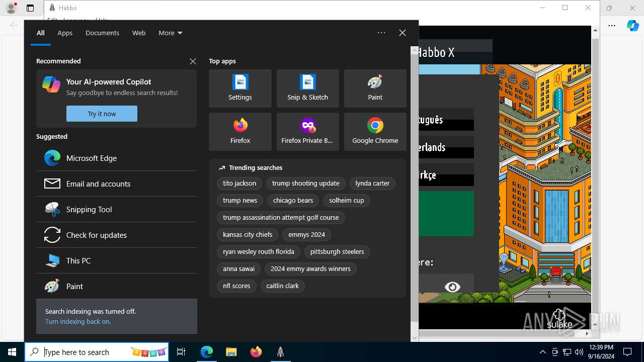Search trending chicago bears
This screenshot has height=362, width=644.
point(293,200)
